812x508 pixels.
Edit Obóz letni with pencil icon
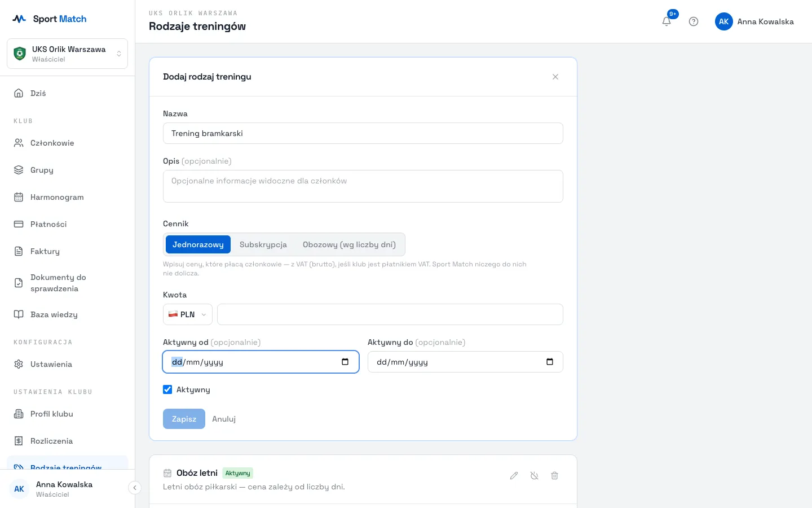[514, 476]
